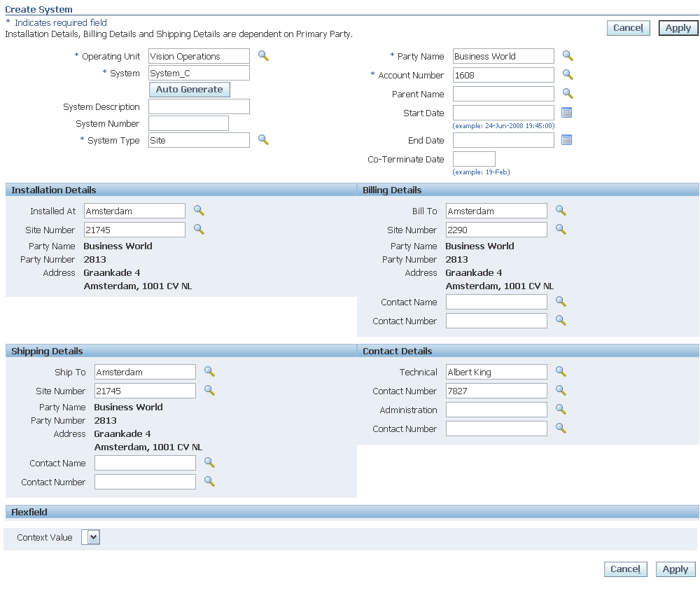Open Ship To search lookup
700x591 pixels.
(209, 371)
